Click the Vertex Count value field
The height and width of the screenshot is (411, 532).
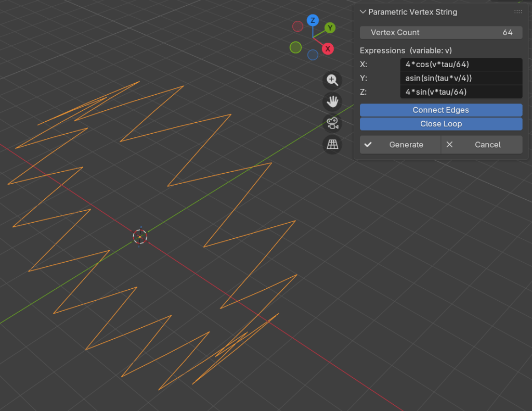[x=440, y=32]
